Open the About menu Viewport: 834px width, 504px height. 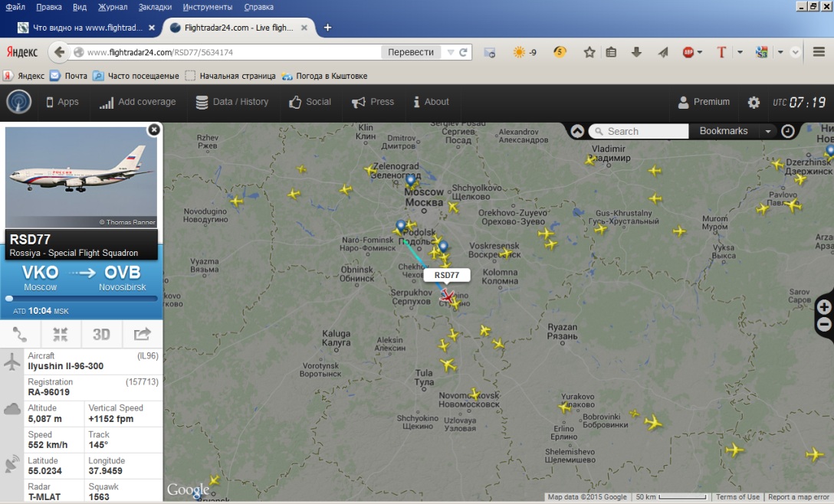(432, 102)
